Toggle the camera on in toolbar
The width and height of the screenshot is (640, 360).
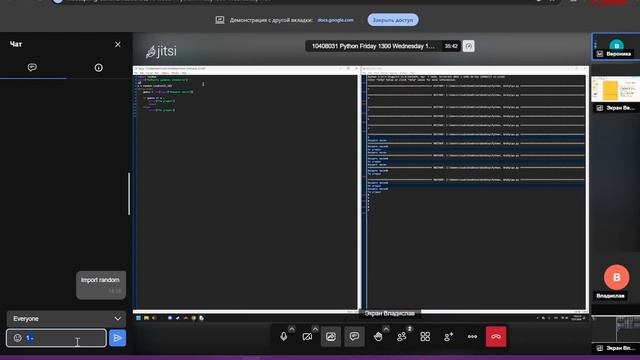307,337
